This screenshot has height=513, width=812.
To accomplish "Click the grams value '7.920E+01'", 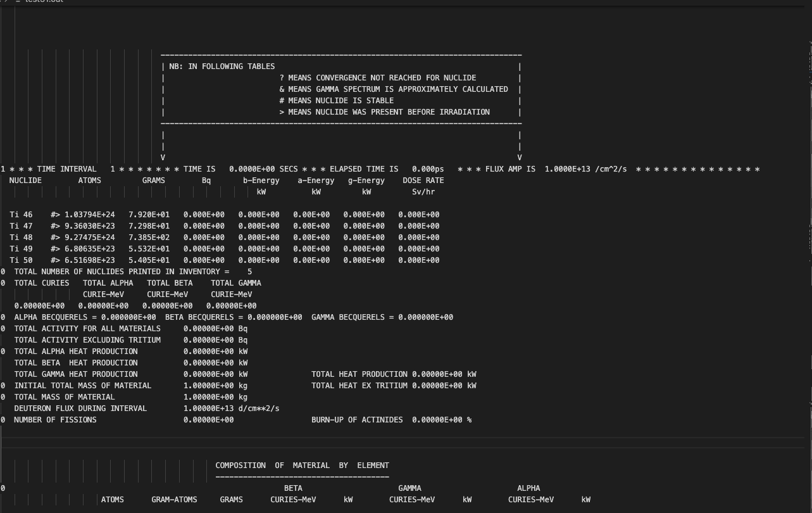I will (149, 215).
